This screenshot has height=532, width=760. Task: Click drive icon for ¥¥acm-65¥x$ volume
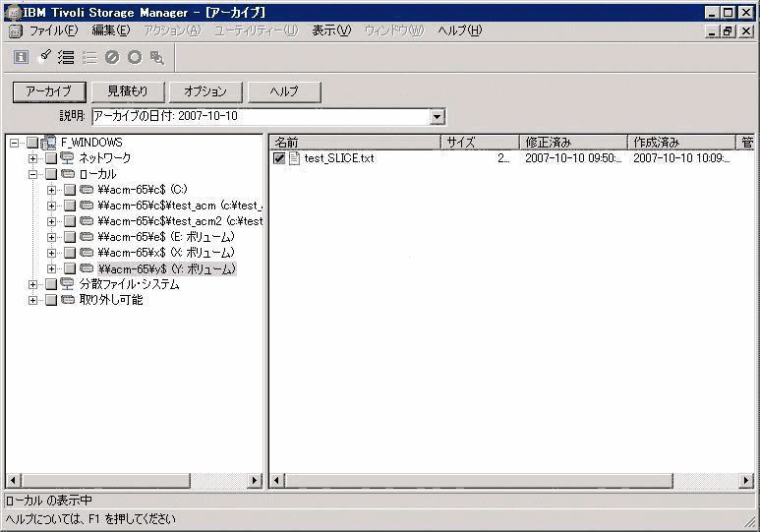(87, 253)
